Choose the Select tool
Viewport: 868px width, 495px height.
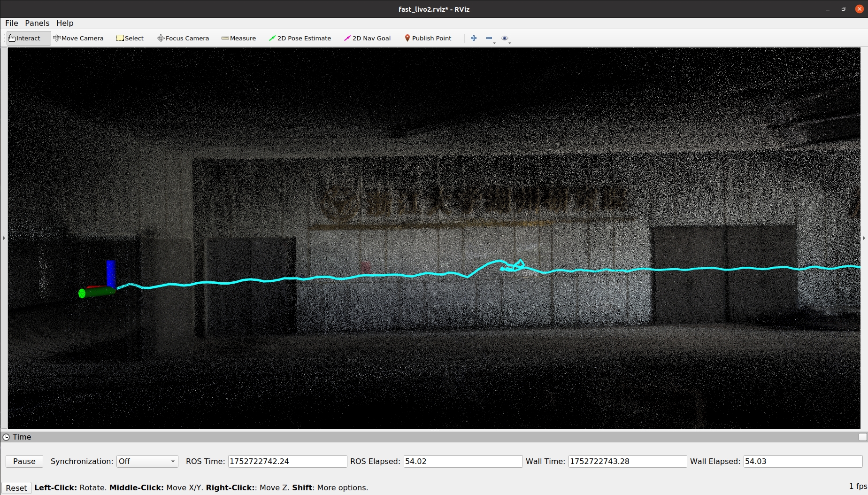pyautogui.click(x=130, y=39)
